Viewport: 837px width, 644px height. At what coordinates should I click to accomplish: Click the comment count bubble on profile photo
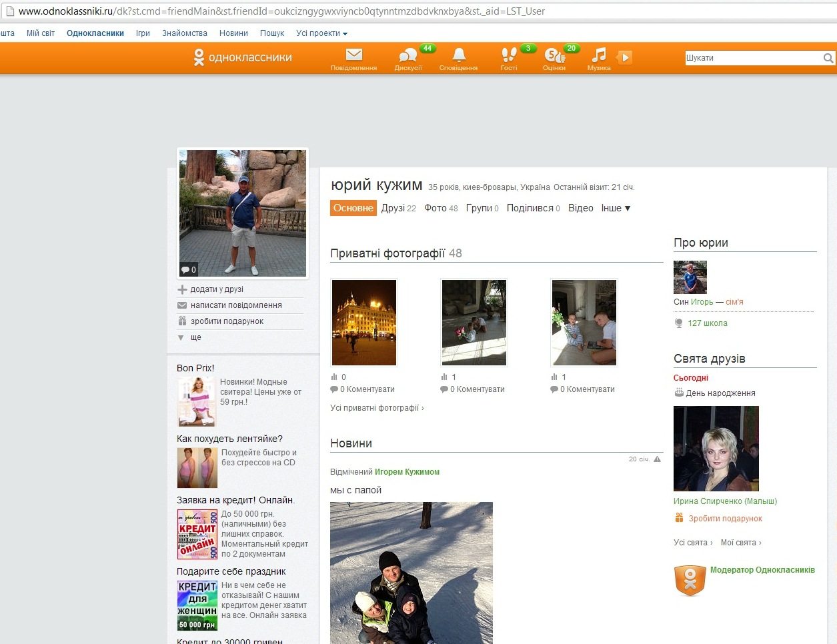pos(189,269)
